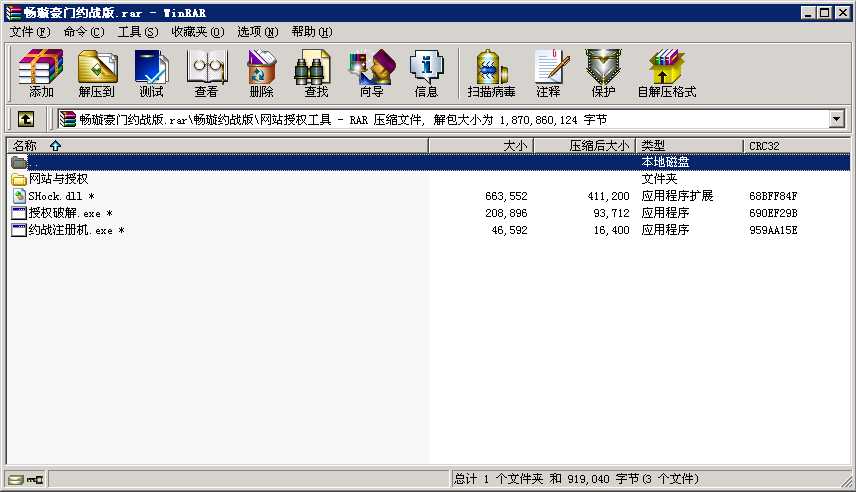Click the CRC32 value 68BFF84F

pyautogui.click(x=773, y=196)
